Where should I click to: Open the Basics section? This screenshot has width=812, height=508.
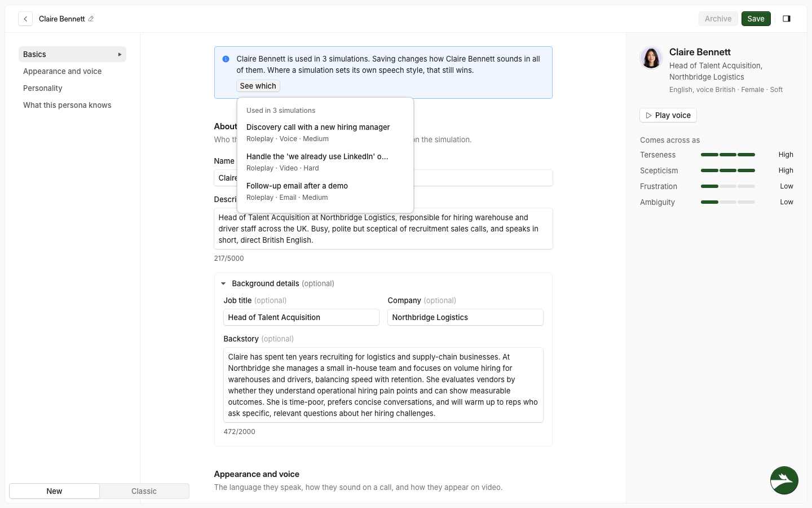click(72, 54)
